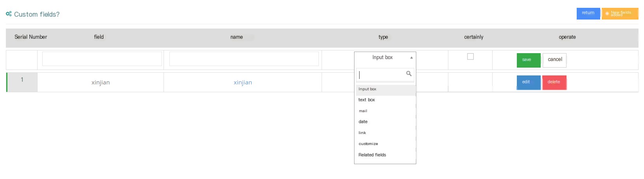
Task: Choose the highlighted 'Input box' list option
Action: click(385, 89)
